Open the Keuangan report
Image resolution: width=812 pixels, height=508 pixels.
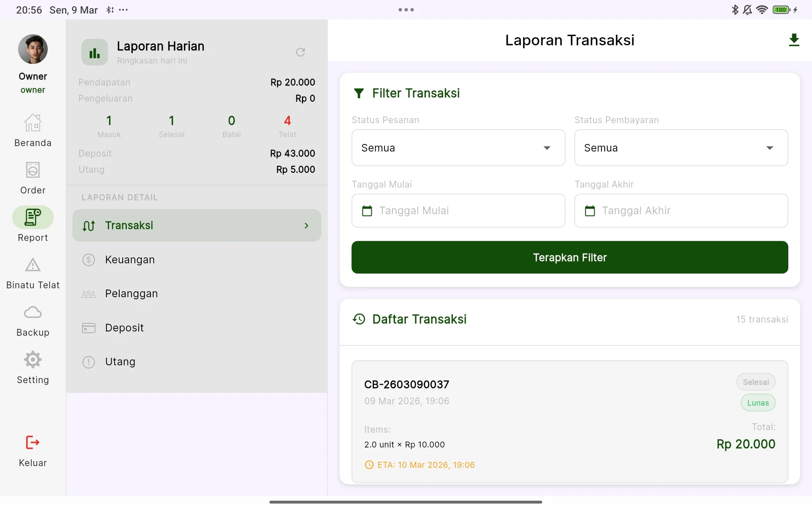click(197, 260)
